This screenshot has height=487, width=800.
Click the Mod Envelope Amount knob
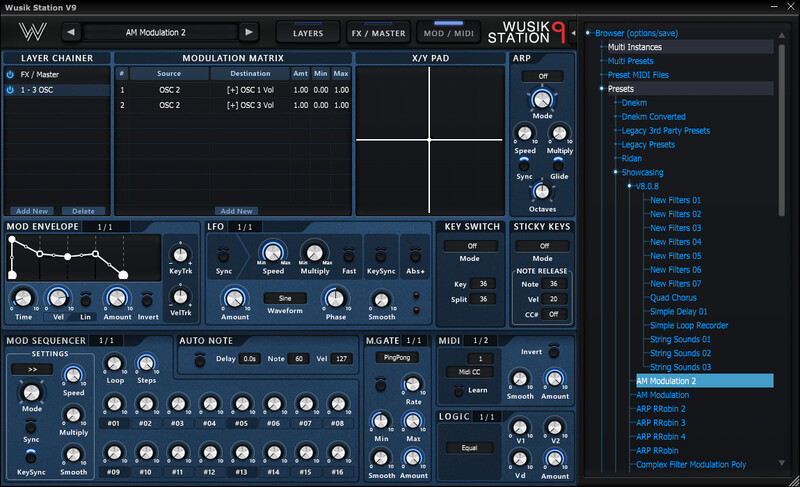click(117, 298)
